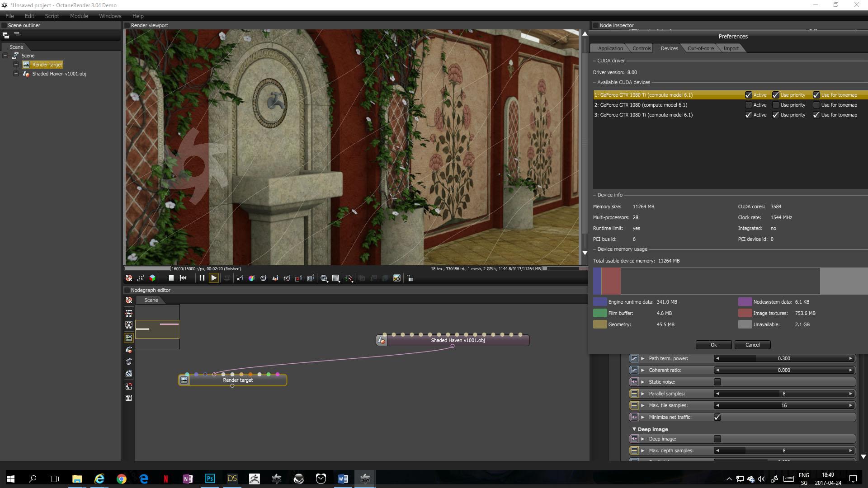The height and width of the screenshot is (488, 868).
Task: Enable Active for GeForce GTX 1080 device
Action: [x=748, y=105]
